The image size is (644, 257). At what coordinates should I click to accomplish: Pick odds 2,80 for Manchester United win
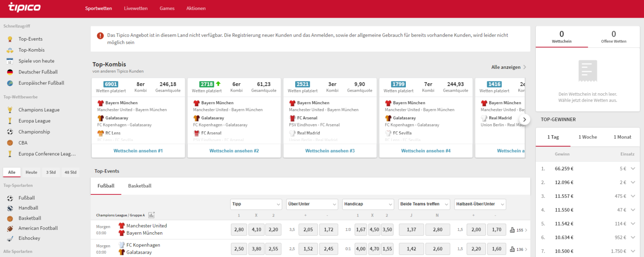(239, 230)
